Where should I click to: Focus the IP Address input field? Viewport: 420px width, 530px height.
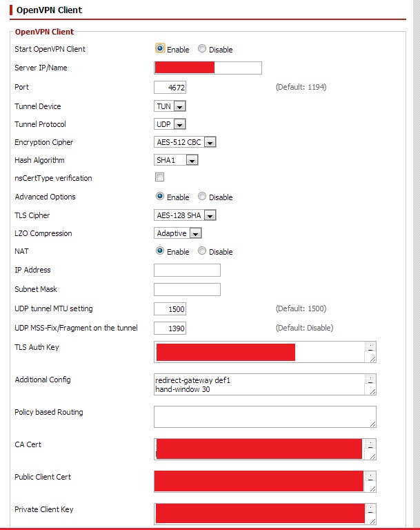[187, 270]
